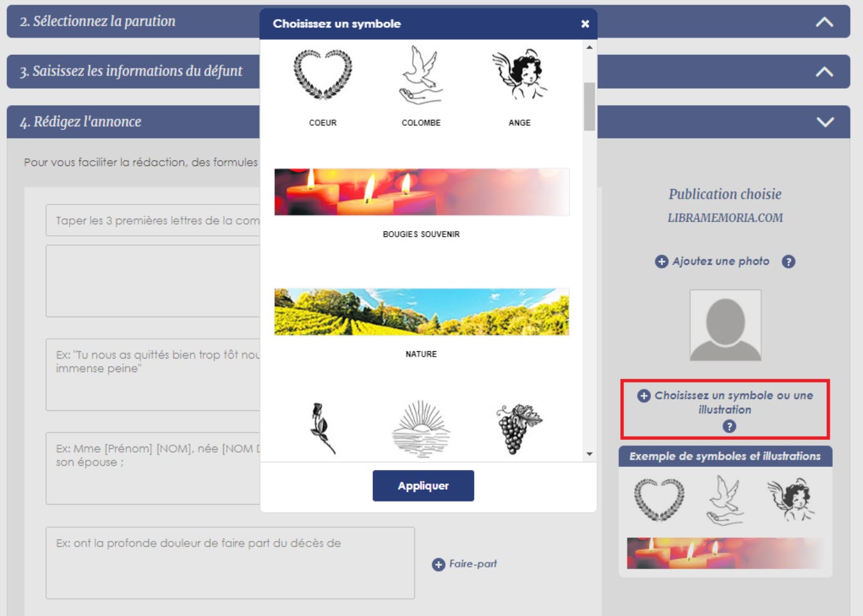Choose the rising sun symbol

[x=421, y=428]
